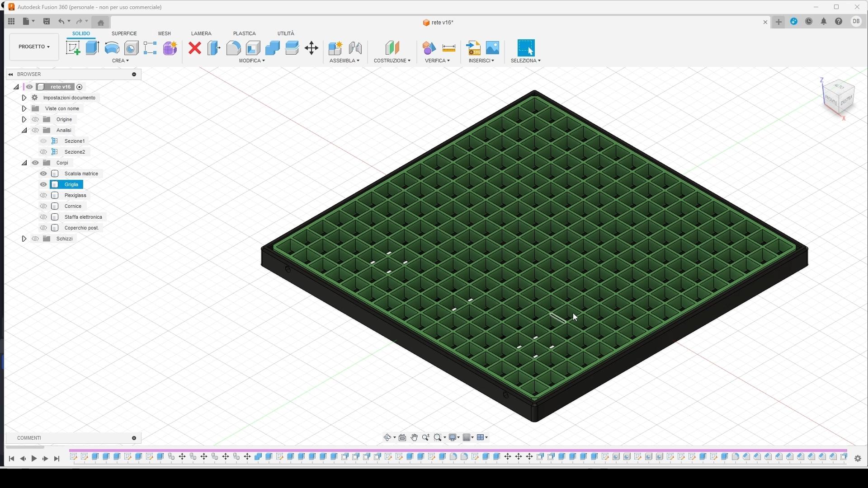Open the COSTRUZIONE menu
The height and width of the screenshot is (488, 868).
[392, 61]
